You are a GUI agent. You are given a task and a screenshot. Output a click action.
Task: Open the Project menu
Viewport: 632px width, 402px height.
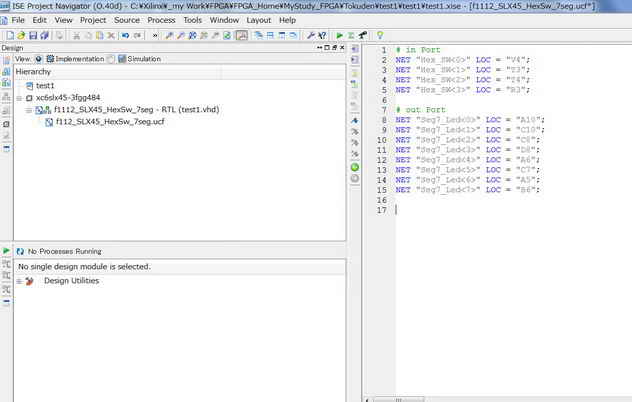tap(93, 20)
